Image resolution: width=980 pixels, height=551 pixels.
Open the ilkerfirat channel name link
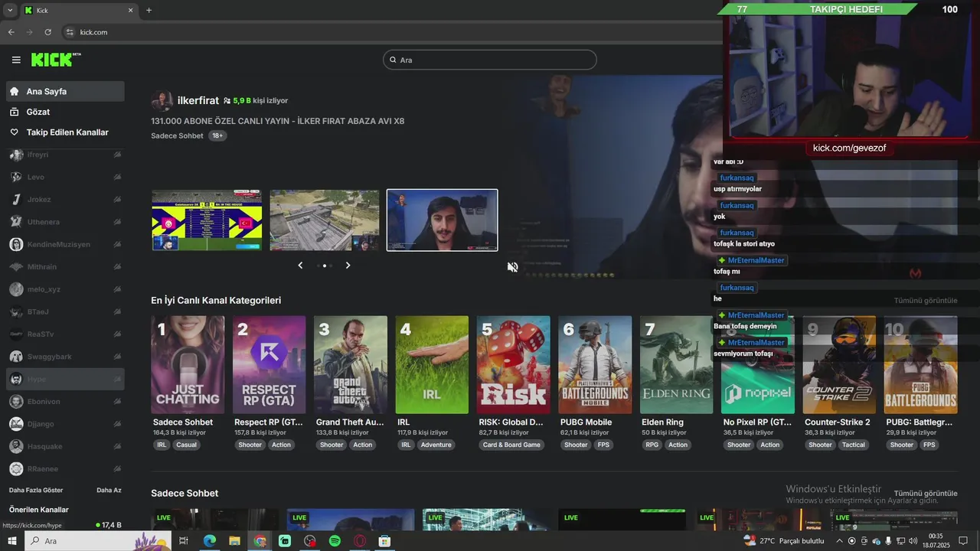pos(198,100)
